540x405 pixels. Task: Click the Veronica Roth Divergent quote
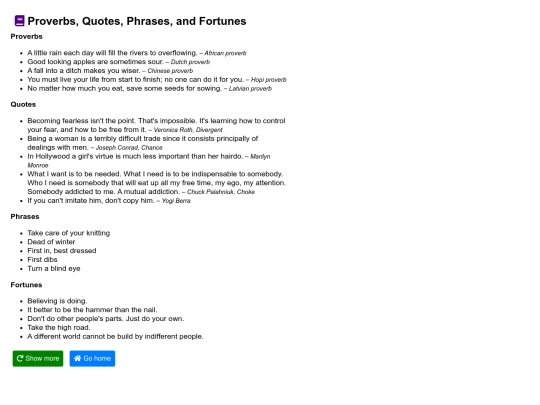(x=156, y=125)
